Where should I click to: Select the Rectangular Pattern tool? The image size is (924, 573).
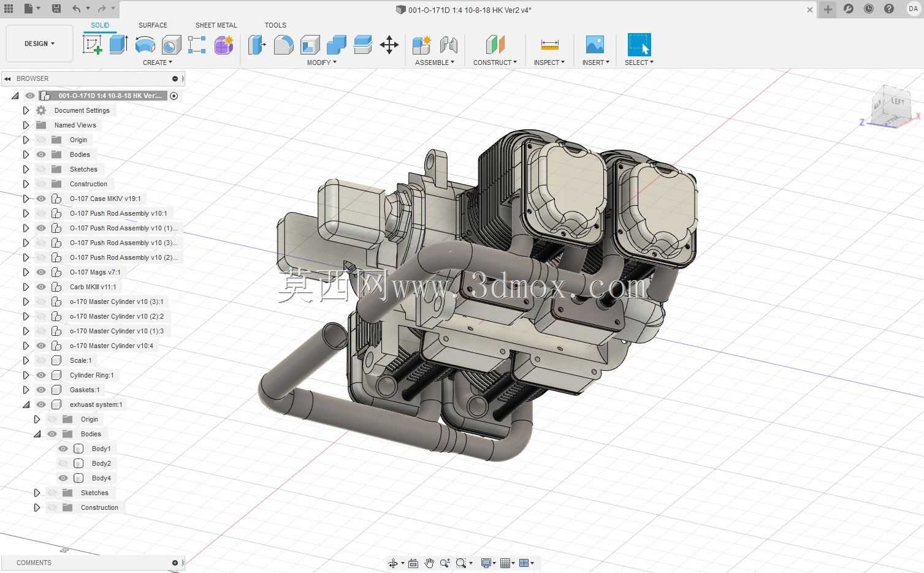197,45
